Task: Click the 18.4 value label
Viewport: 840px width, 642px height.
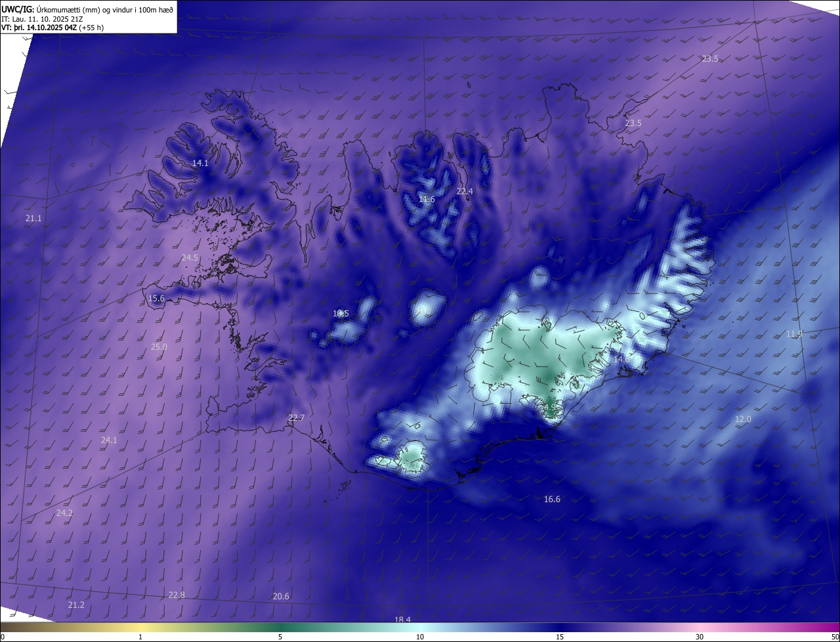Action: coord(402,620)
